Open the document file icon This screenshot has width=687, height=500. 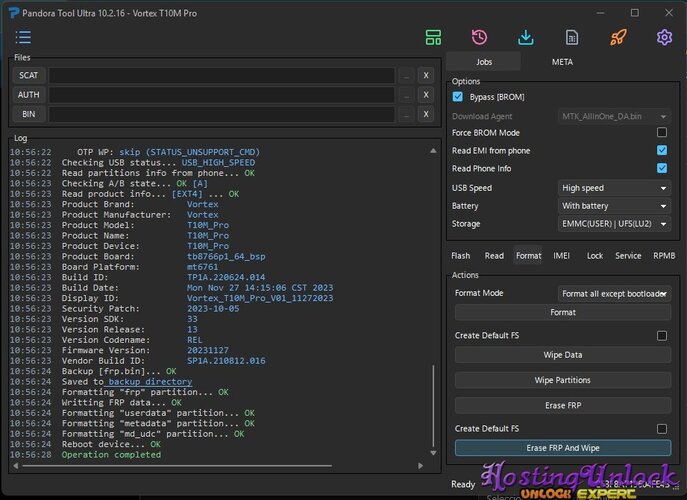click(x=572, y=38)
